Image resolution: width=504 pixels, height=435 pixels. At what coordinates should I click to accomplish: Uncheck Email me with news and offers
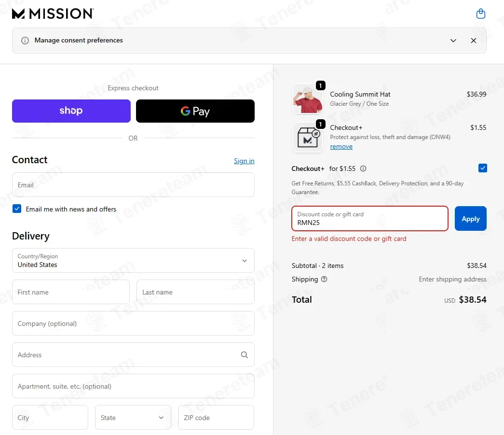point(17,209)
